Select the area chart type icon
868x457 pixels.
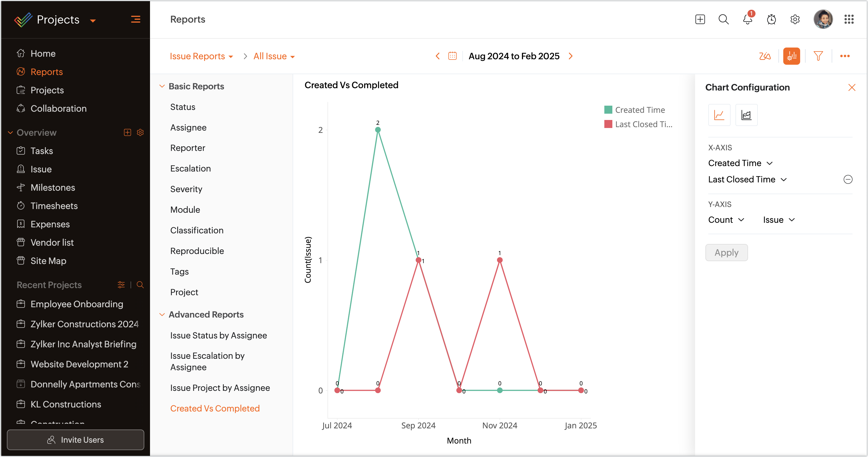[746, 115]
